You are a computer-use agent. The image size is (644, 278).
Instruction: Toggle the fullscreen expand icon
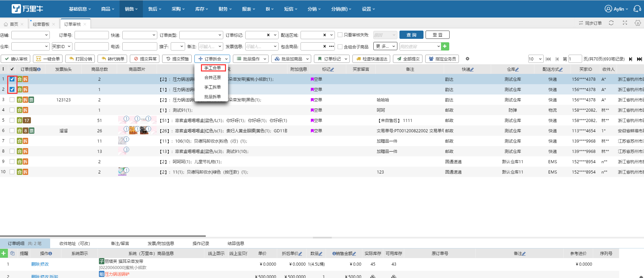(x=625, y=23)
